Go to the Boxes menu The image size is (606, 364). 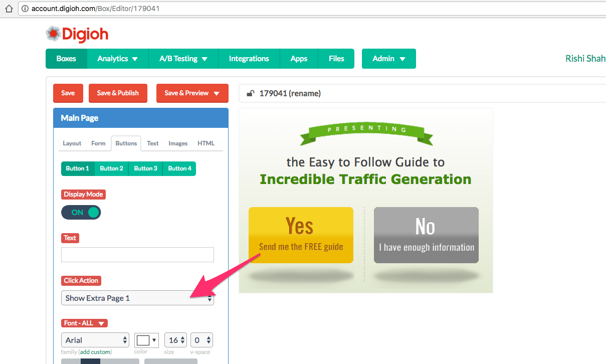click(66, 59)
